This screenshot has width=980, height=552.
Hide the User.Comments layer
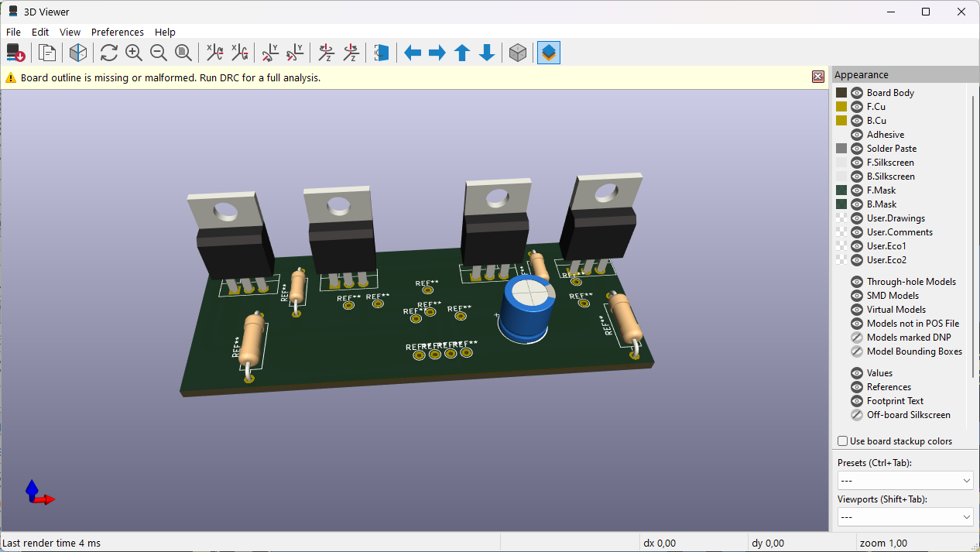tap(857, 232)
